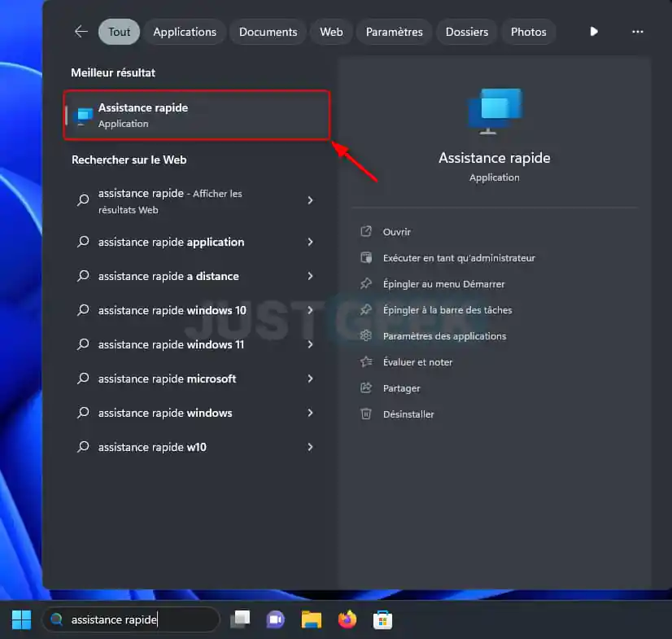The image size is (672, 639).
Task: Expand chevron for 'assistance rapide w10'
Action: point(310,447)
